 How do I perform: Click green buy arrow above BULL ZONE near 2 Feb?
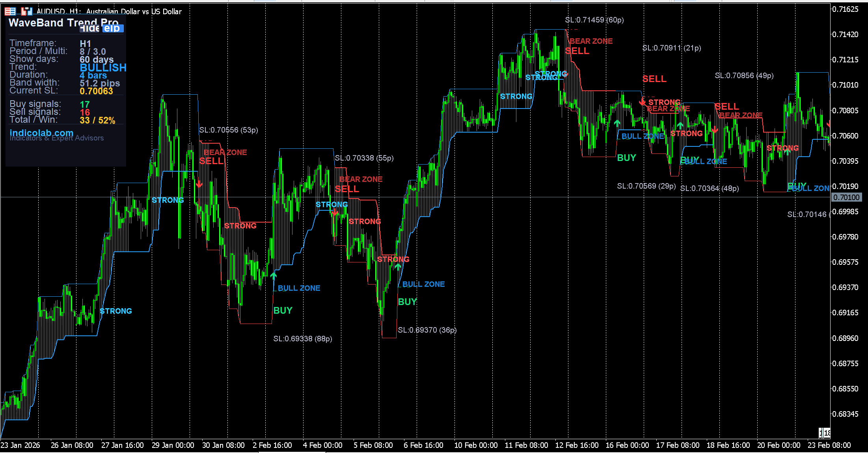click(274, 275)
